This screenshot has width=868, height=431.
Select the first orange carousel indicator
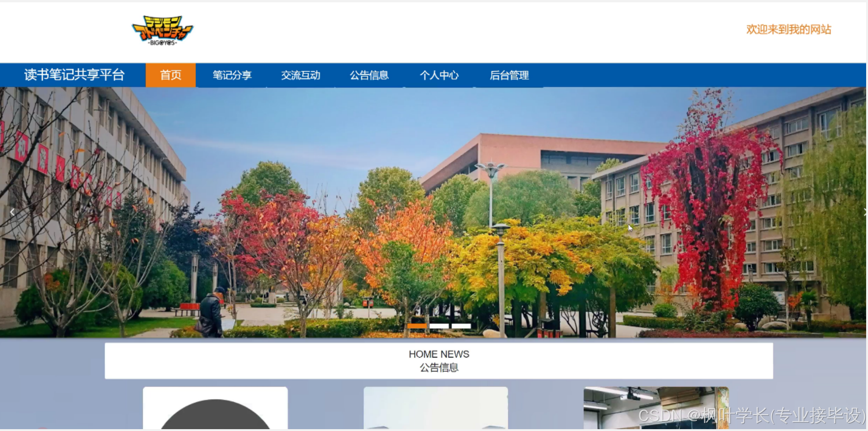[x=417, y=326]
